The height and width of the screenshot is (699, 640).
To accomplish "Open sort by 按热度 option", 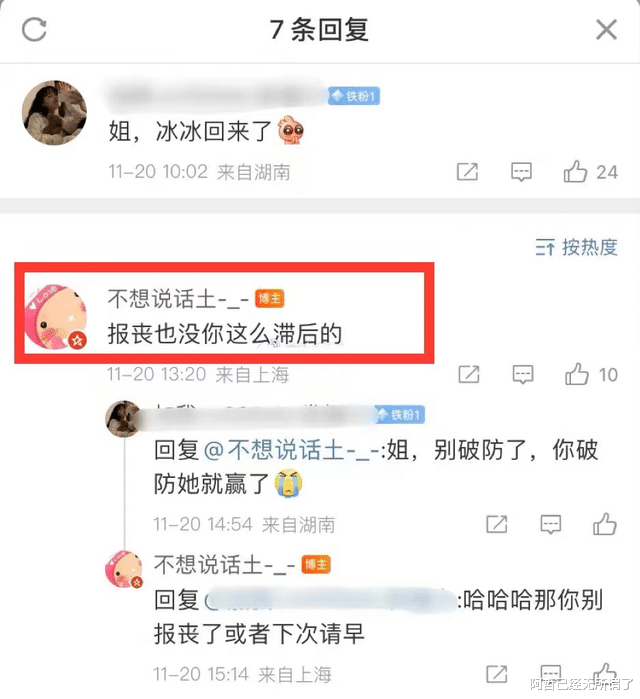I will pyautogui.click(x=576, y=247).
